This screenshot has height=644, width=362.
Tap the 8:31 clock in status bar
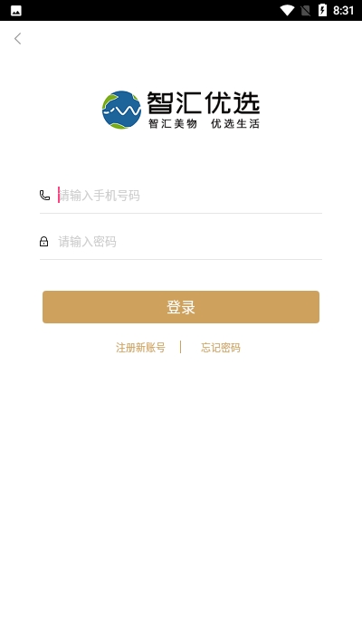click(343, 11)
